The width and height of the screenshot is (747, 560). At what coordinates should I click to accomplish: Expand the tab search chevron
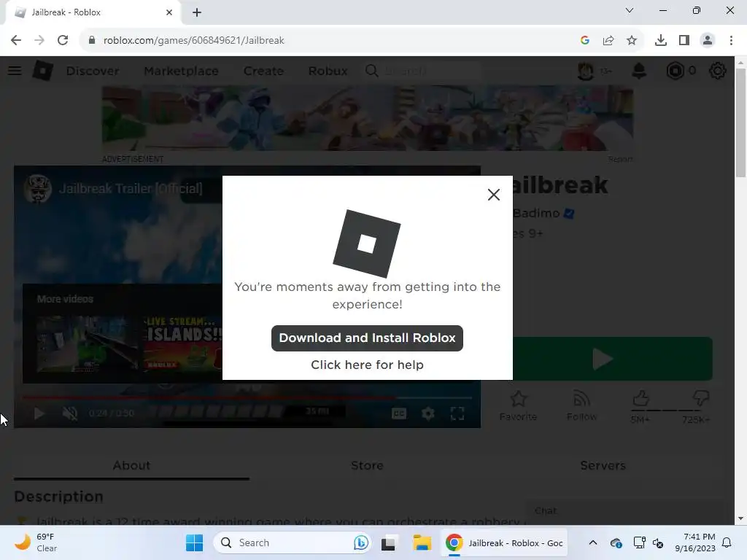click(630, 10)
